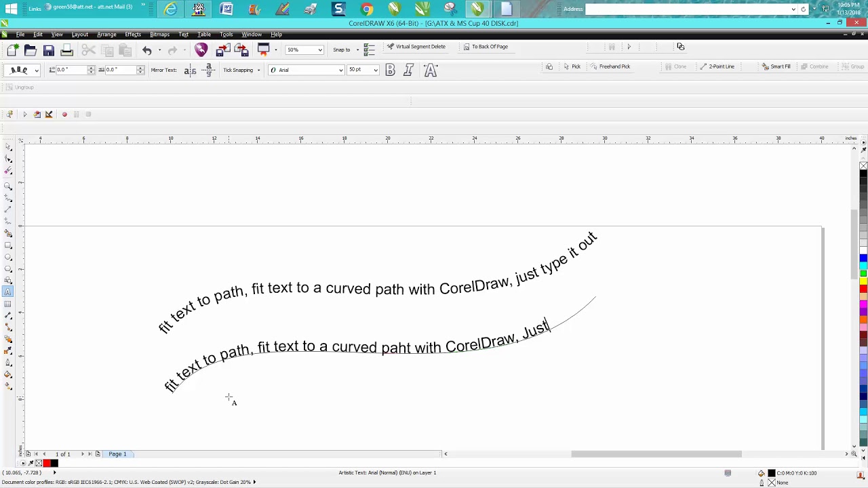
Task: Open the Edit menu
Action: (38, 34)
